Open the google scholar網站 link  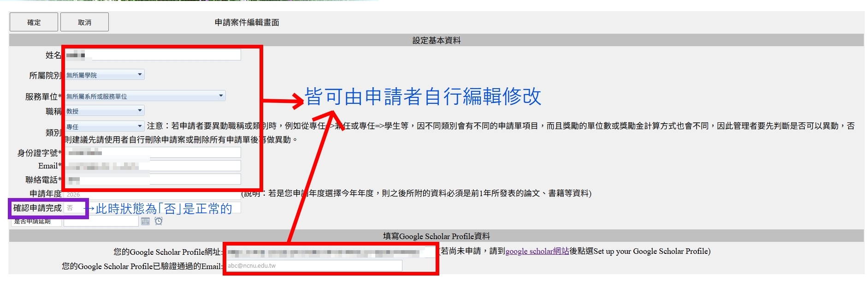tap(537, 251)
